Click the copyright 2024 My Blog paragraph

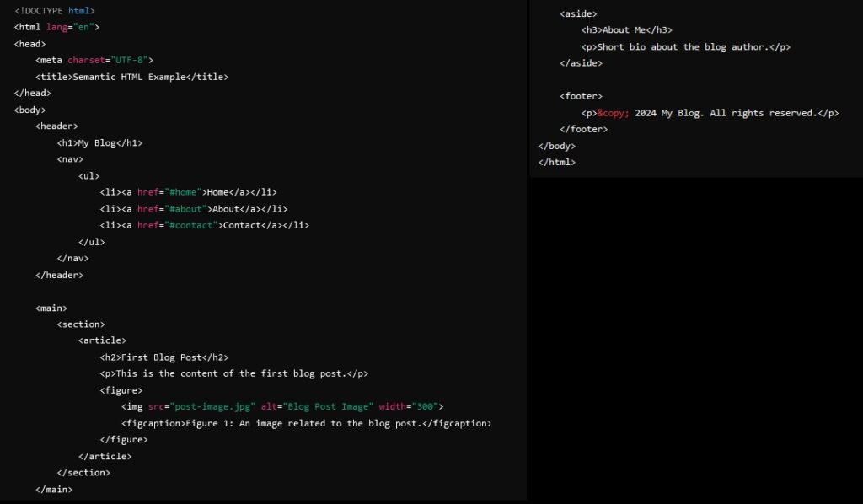click(x=710, y=113)
